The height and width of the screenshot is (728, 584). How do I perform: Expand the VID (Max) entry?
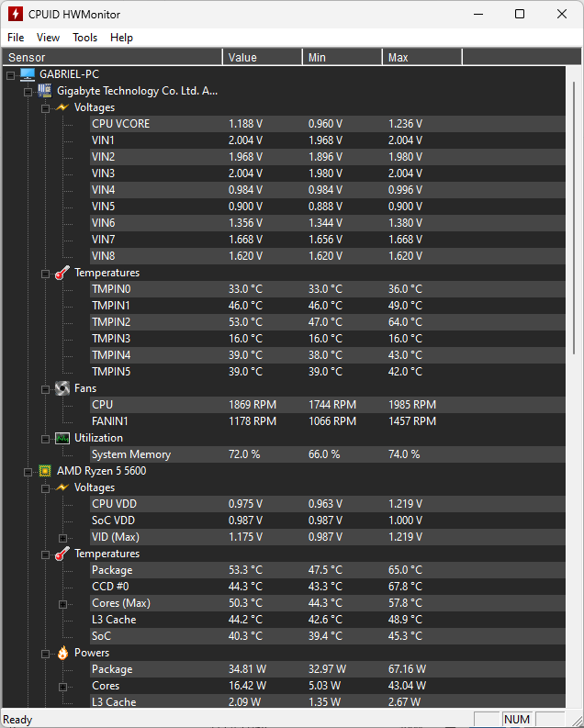pyautogui.click(x=62, y=538)
